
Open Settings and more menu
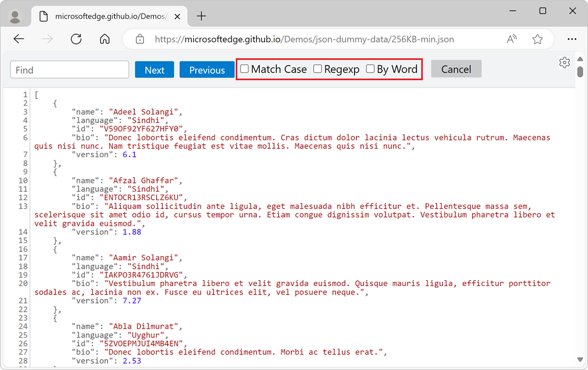click(572, 39)
